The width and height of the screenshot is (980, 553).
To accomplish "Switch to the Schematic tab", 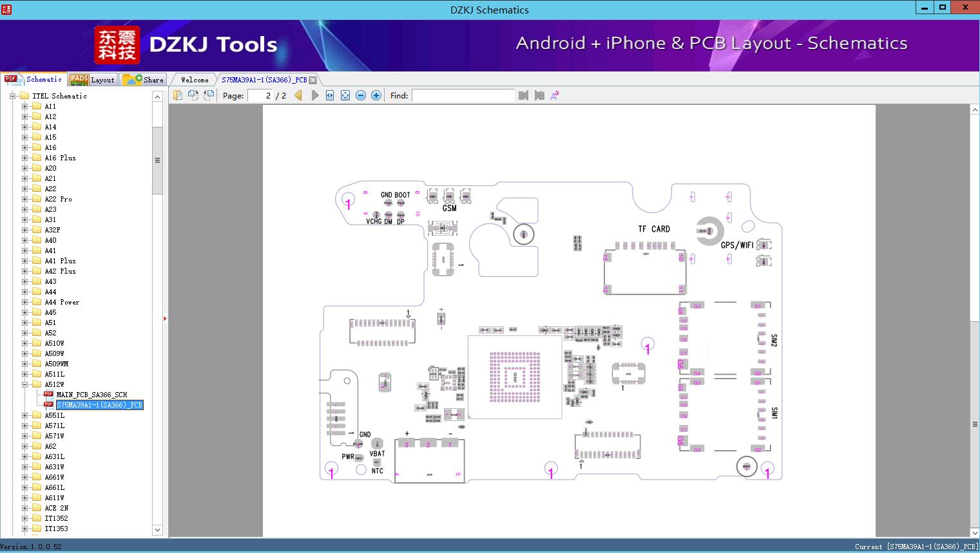I will (33, 79).
